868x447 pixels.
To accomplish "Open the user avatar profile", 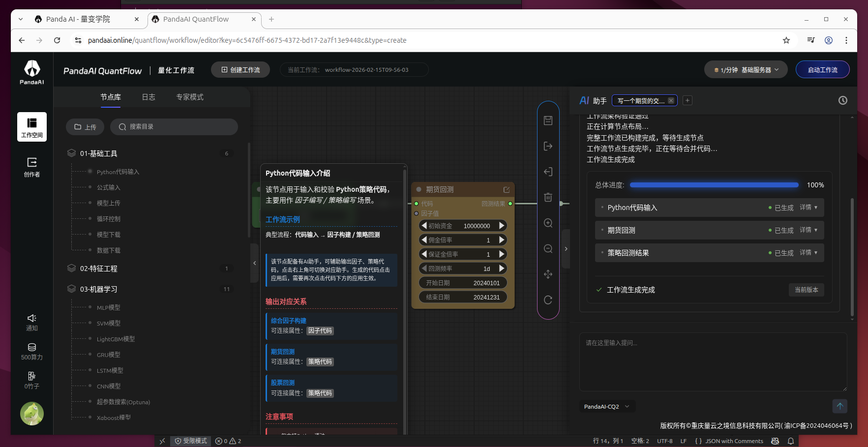I will click(32, 414).
